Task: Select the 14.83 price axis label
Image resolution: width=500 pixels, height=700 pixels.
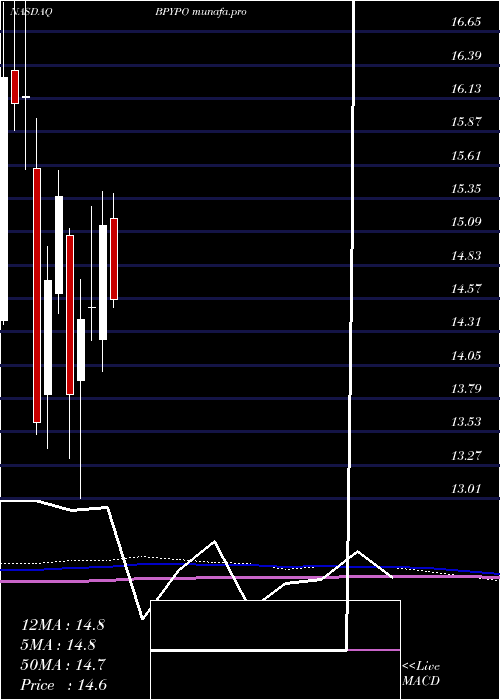Action: (x=466, y=255)
